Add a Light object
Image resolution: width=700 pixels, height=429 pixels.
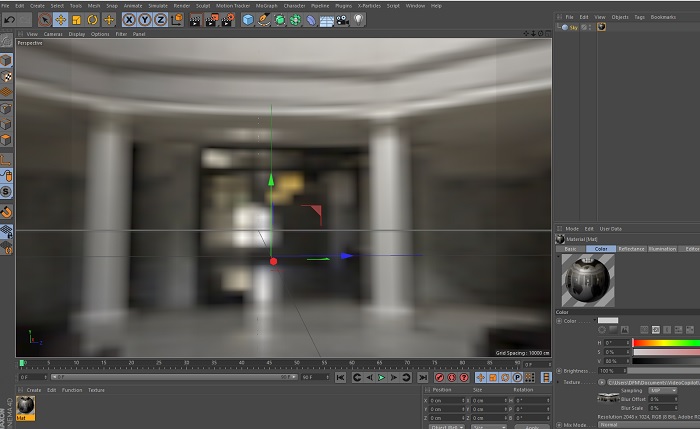click(x=358, y=20)
